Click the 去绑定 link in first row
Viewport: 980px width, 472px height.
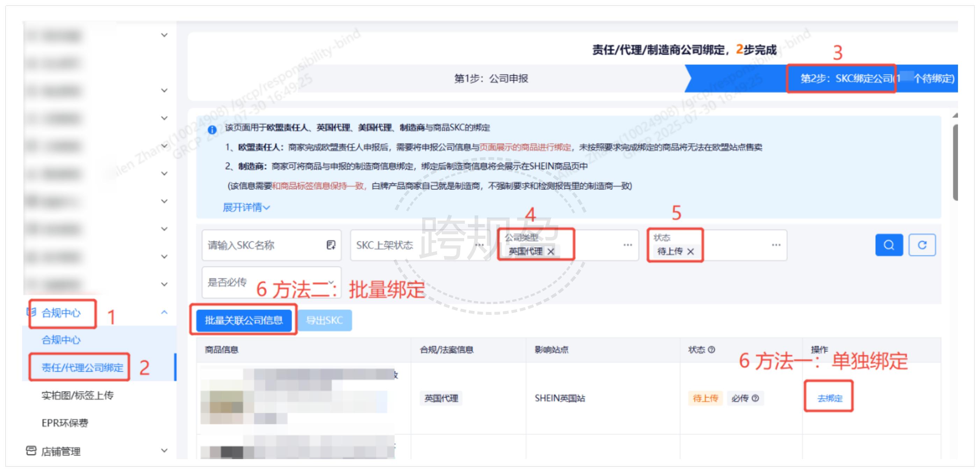[829, 398]
